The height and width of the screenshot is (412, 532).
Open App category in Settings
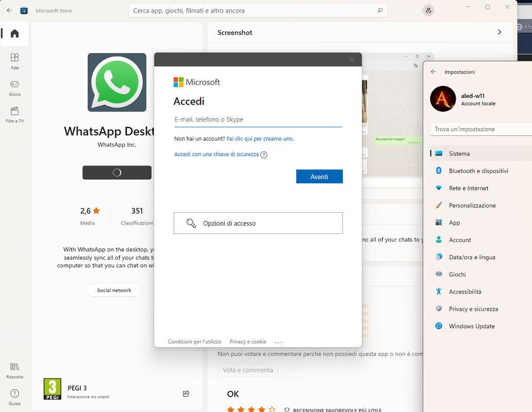(x=481, y=222)
